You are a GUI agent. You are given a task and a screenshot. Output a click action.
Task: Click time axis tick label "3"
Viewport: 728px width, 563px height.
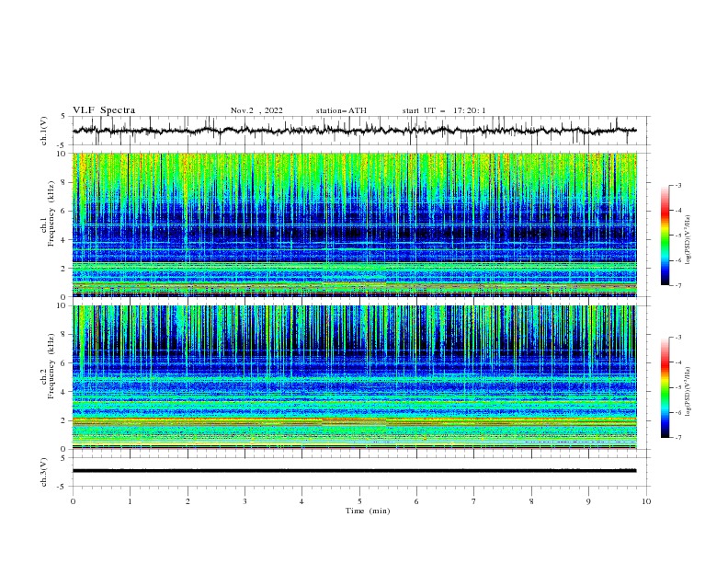coord(245,501)
